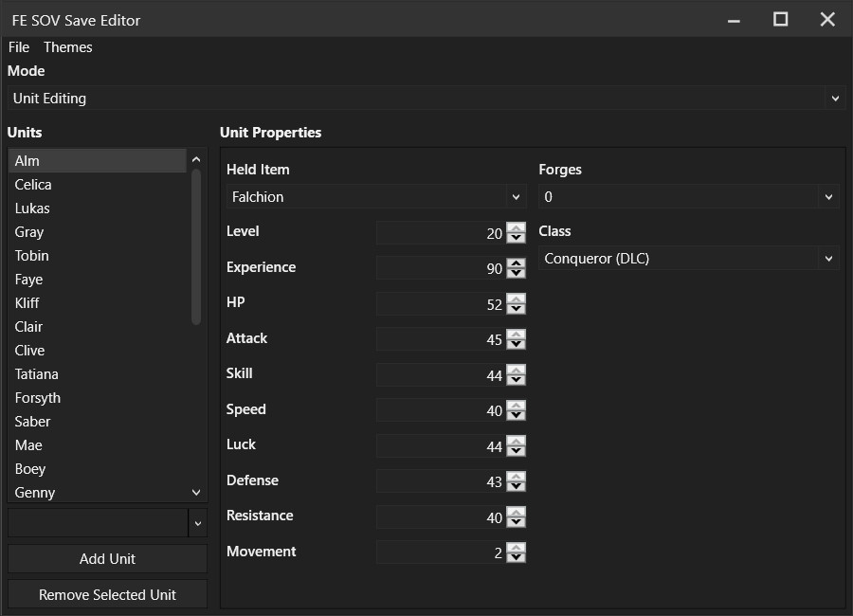Raise HP with the spinner up arrow
Viewport: 853px width, 616px height.
click(516, 299)
